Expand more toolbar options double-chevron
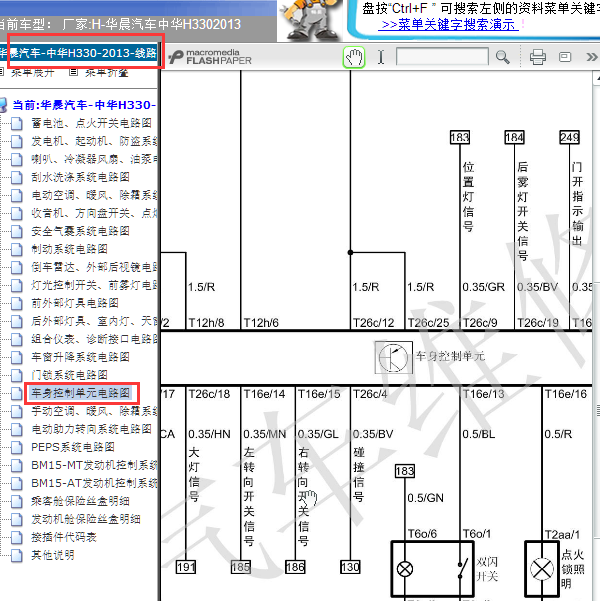 coord(592,57)
